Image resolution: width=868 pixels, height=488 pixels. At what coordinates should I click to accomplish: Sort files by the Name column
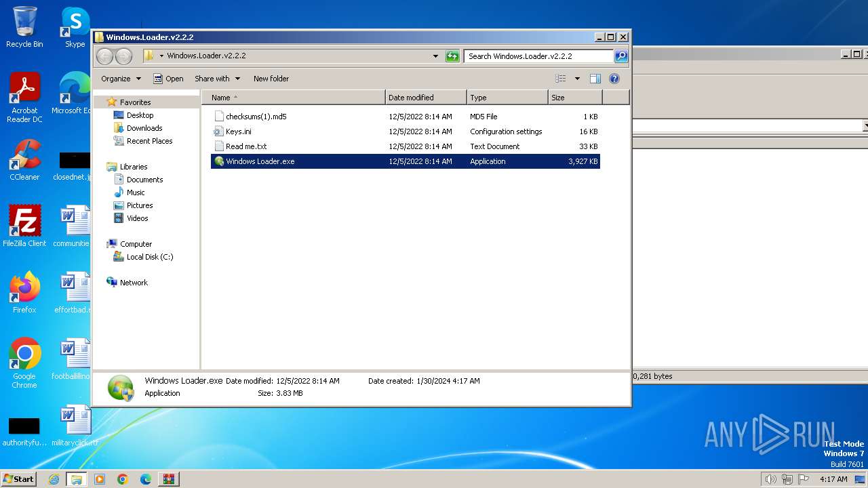click(x=294, y=98)
